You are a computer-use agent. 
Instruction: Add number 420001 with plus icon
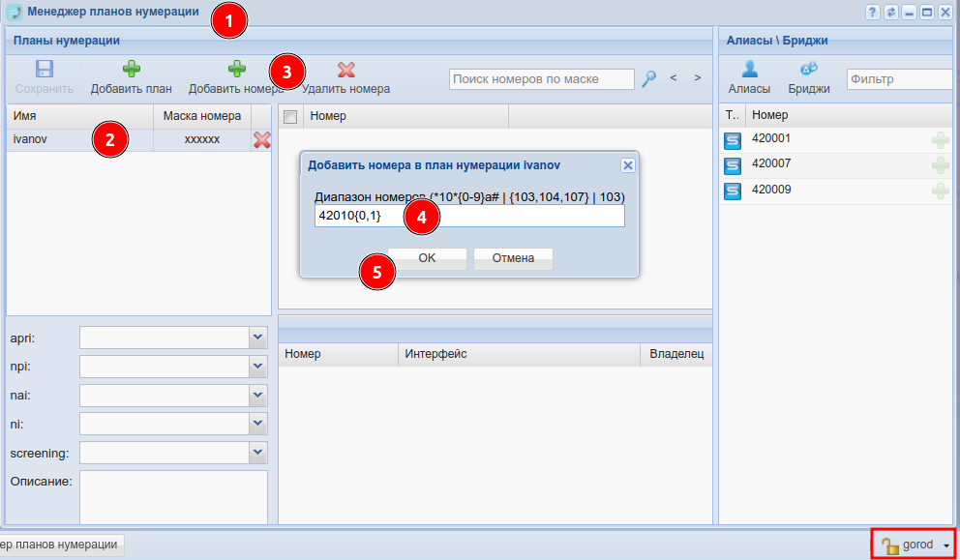(x=940, y=140)
